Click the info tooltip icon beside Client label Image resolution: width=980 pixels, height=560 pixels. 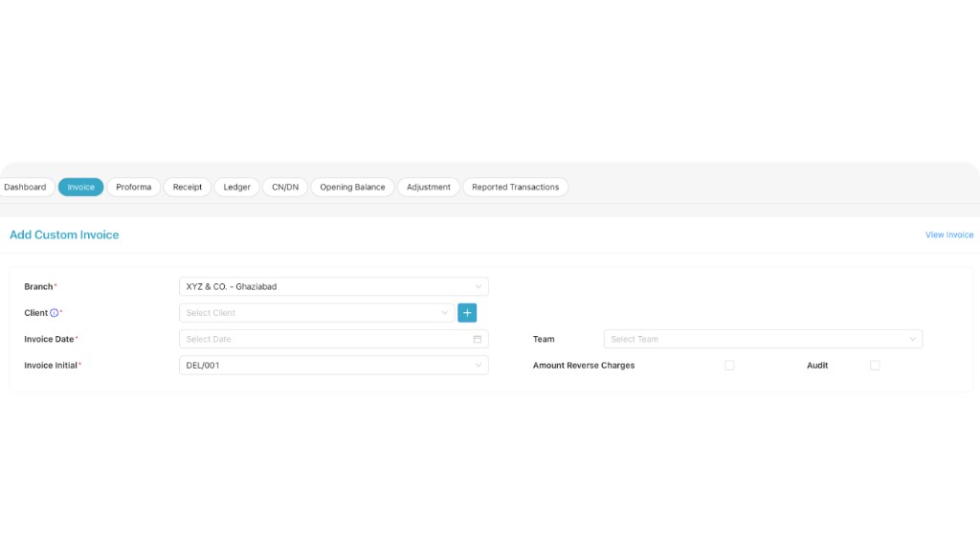pyautogui.click(x=55, y=312)
